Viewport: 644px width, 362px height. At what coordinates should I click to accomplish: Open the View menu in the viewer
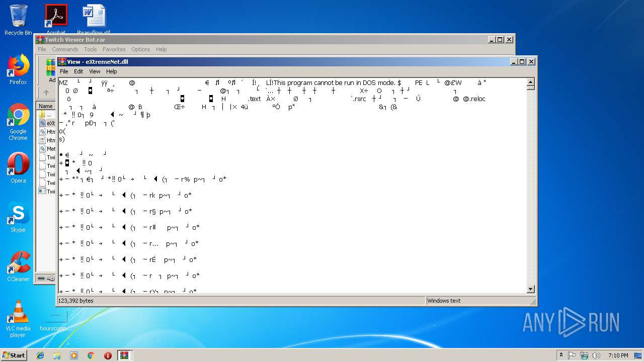[x=95, y=71]
